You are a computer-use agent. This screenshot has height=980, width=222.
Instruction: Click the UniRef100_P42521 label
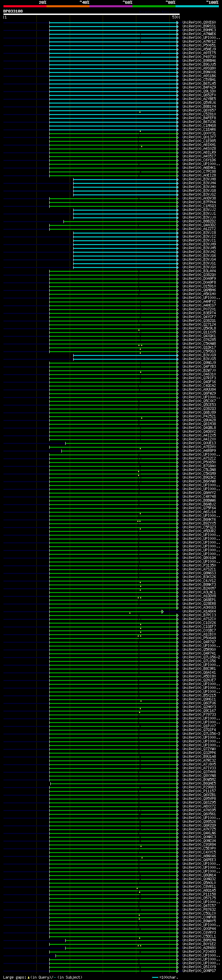pos(199,416)
